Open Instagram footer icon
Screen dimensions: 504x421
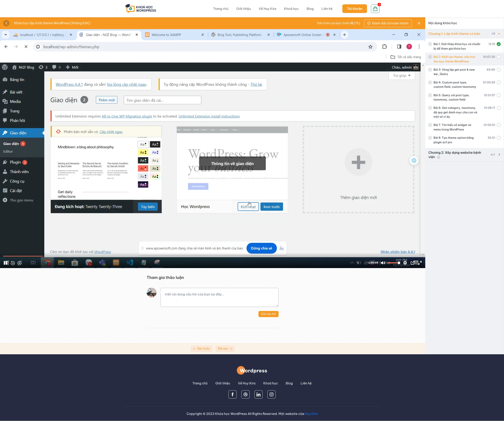(x=271, y=394)
